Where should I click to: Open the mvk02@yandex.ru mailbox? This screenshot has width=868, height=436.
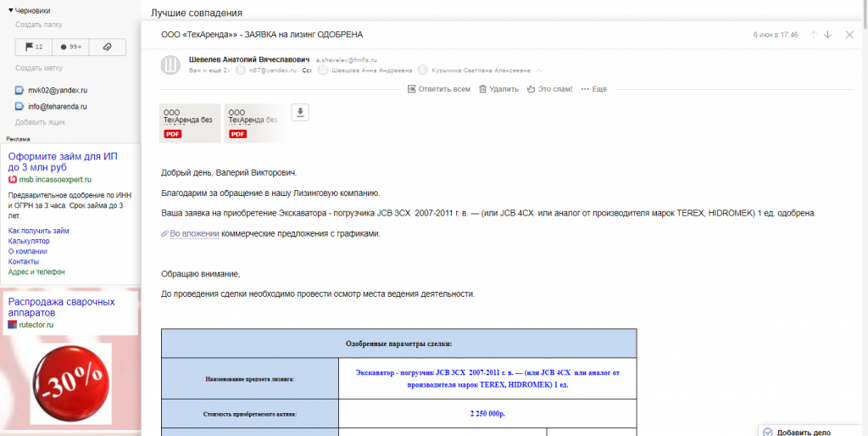(x=58, y=90)
